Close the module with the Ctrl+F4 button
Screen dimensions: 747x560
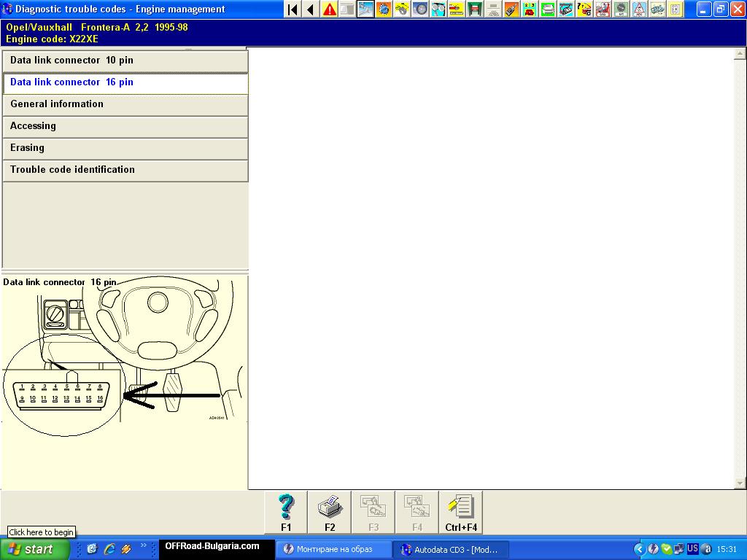pyautogui.click(x=461, y=513)
